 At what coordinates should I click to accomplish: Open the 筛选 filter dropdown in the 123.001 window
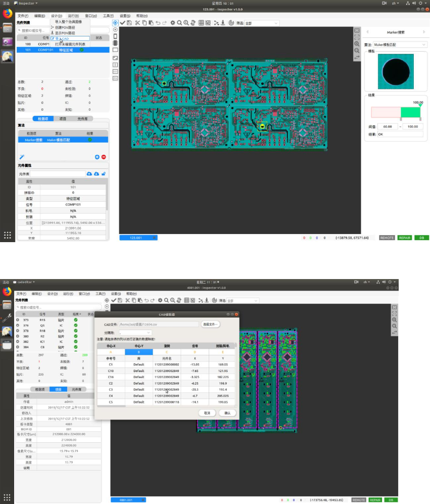tap(262, 23)
